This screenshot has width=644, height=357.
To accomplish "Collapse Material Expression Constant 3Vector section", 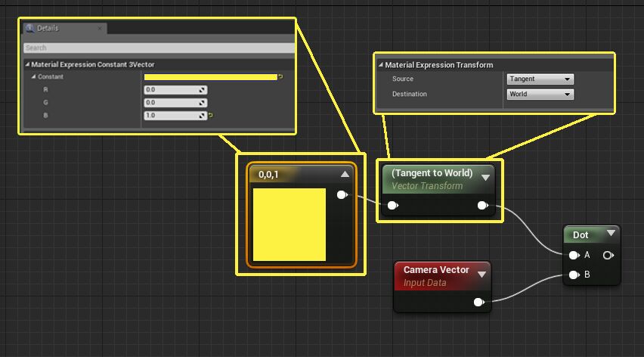I will pyautogui.click(x=27, y=64).
